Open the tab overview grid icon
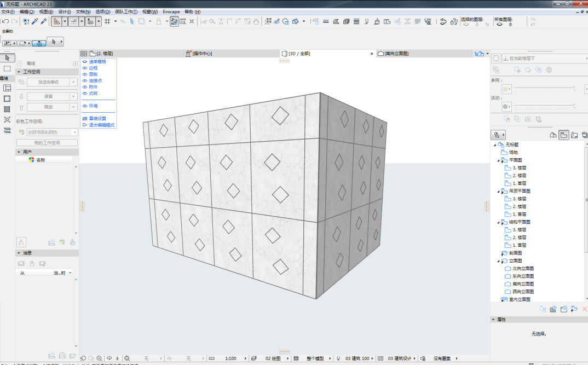 (x=84, y=54)
